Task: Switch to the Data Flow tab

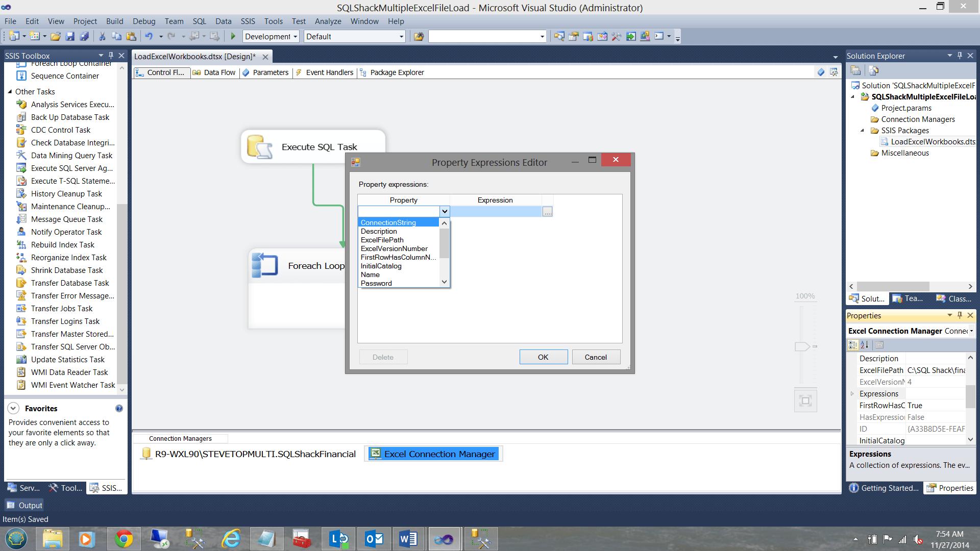Action: click(x=219, y=72)
